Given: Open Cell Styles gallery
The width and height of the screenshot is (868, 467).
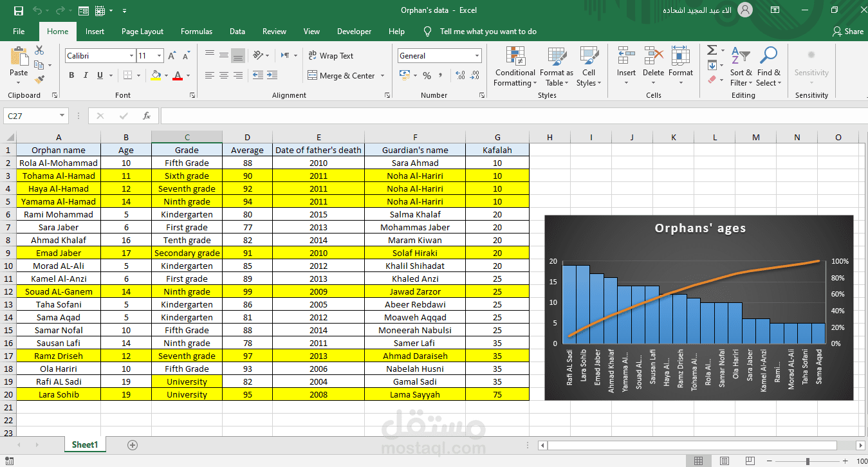Looking at the screenshot, I should [x=589, y=66].
